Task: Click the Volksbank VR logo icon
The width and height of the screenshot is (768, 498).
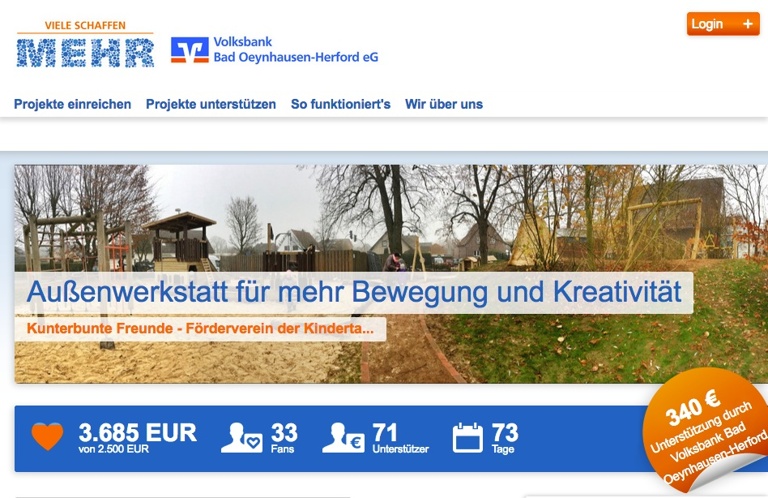Action: (x=190, y=50)
